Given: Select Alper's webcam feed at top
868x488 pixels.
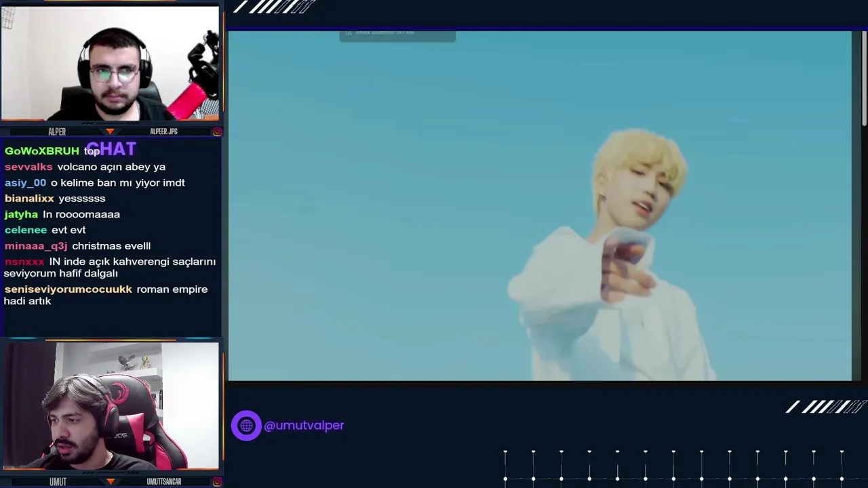Looking at the screenshot, I should (x=110, y=63).
